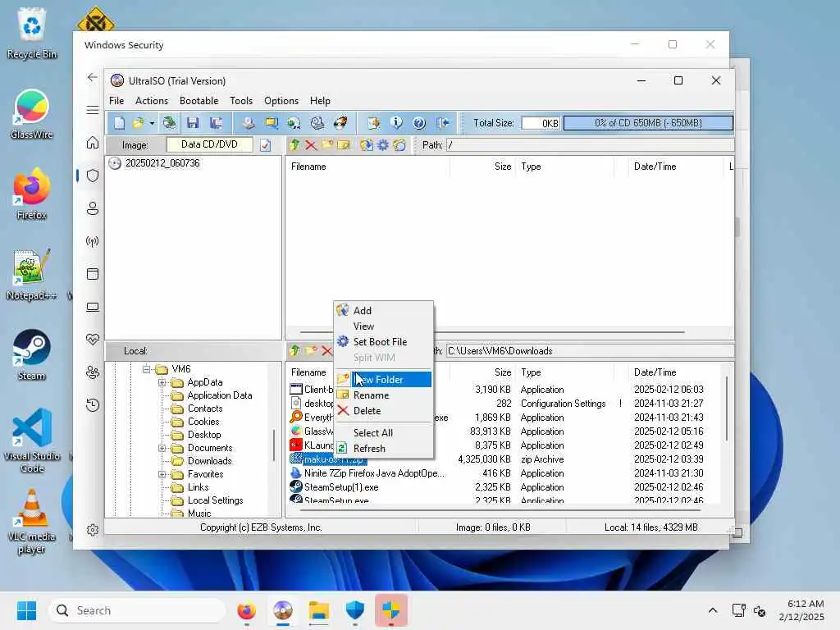Click the Add Files icon in image pane toolbar
This screenshot has width=840, height=630.
tap(367, 144)
